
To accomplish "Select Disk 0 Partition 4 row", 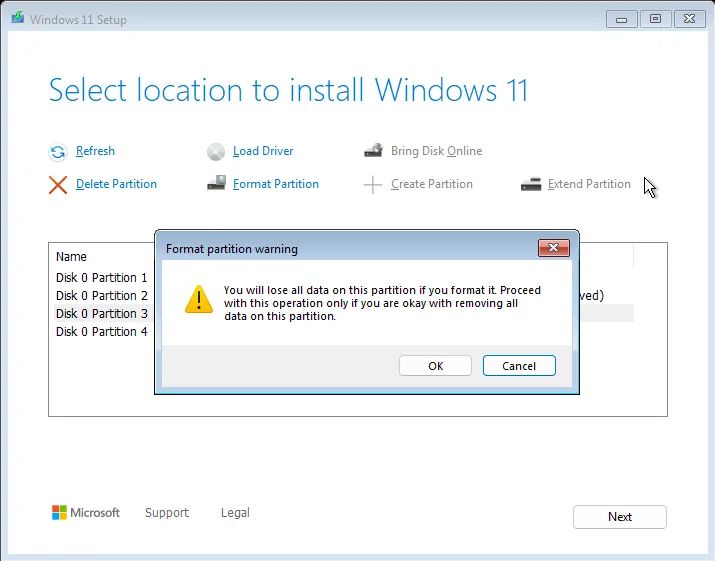I will (x=102, y=332).
